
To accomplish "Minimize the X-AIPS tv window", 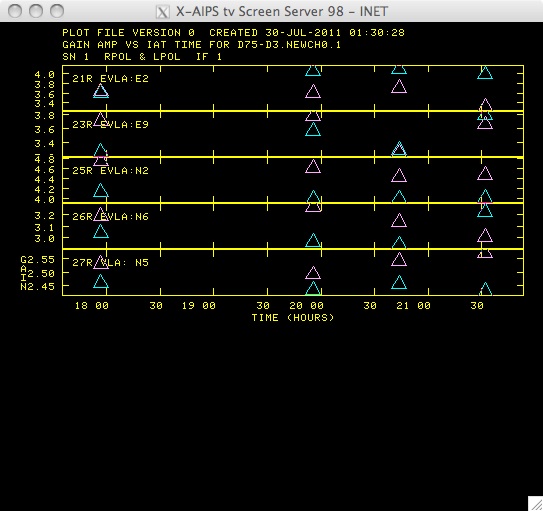I will [x=36, y=11].
